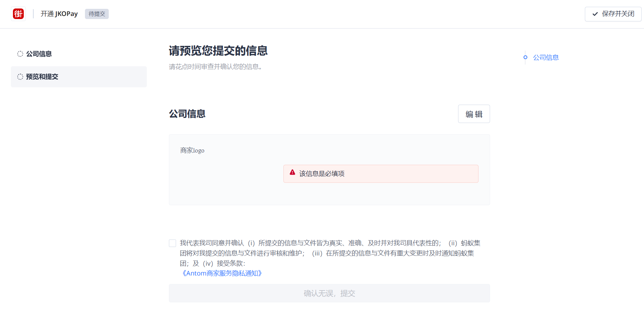The height and width of the screenshot is (319, 644).
Task: Click the 待提交 status badge
Action: point(97,14)
